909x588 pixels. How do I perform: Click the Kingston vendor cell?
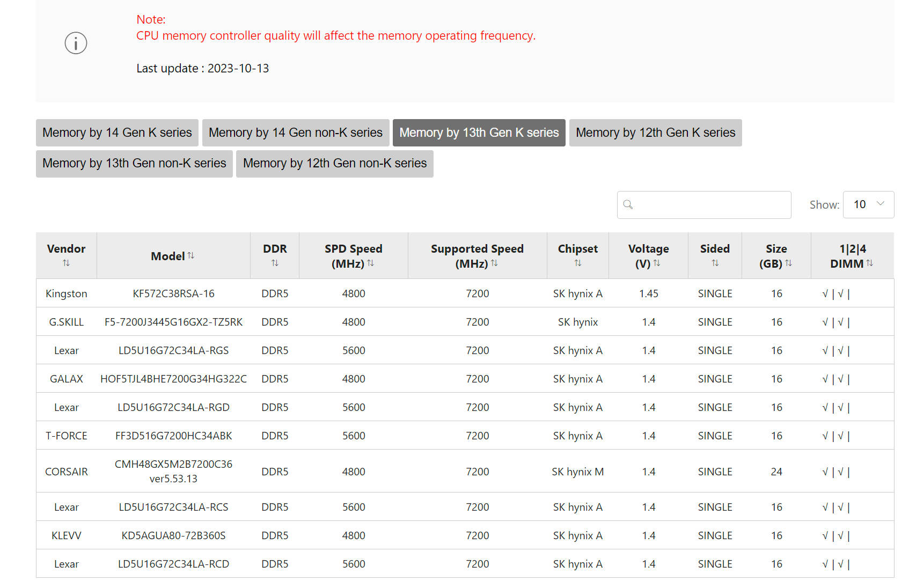(67, 293)
